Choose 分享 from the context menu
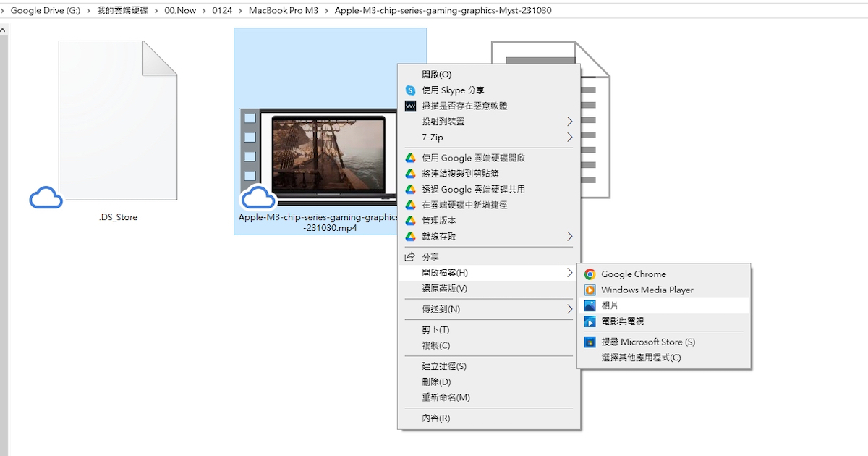The width and height of the screenshot is (868, 456). [489, 257]
